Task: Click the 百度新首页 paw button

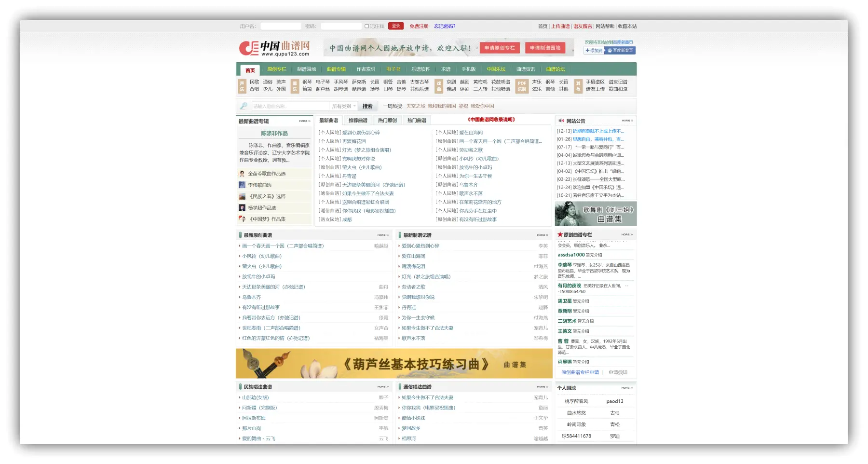Action: pos(620,50)
